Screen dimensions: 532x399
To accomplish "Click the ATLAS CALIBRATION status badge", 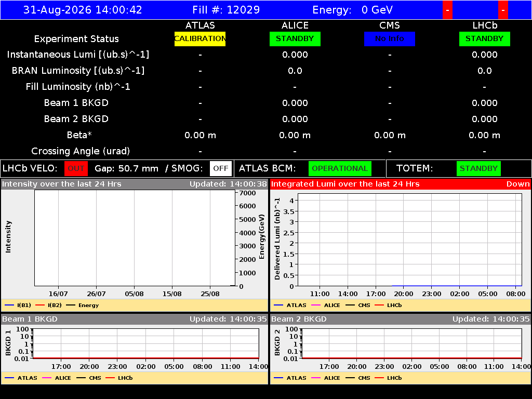I will pos(200,38).
